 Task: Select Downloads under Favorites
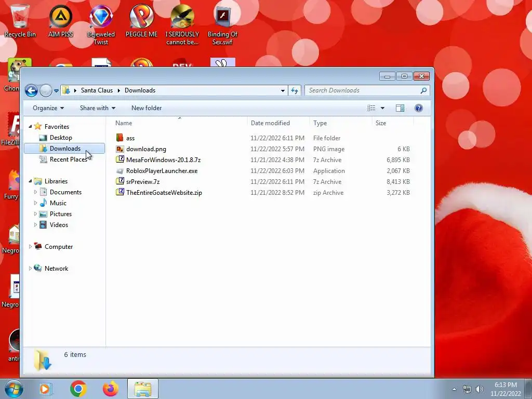(x=64, y=148)
